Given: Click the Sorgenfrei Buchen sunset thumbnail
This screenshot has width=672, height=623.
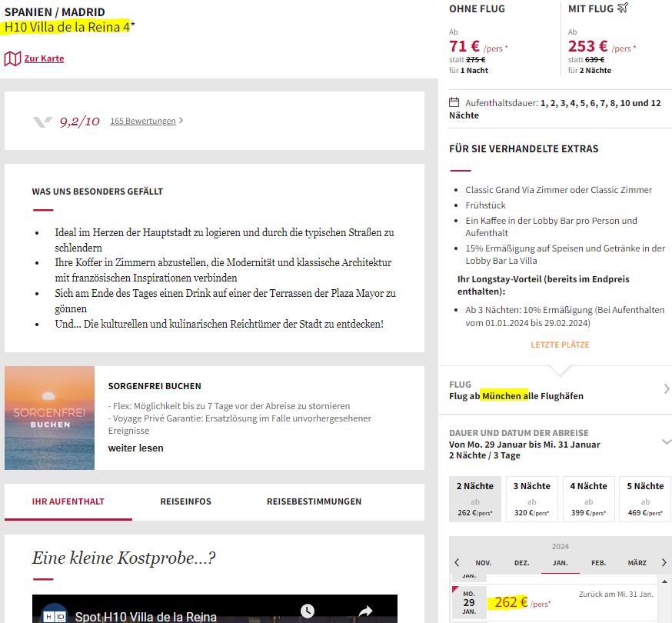Looking at the screenshot, I should pos(49,418).
